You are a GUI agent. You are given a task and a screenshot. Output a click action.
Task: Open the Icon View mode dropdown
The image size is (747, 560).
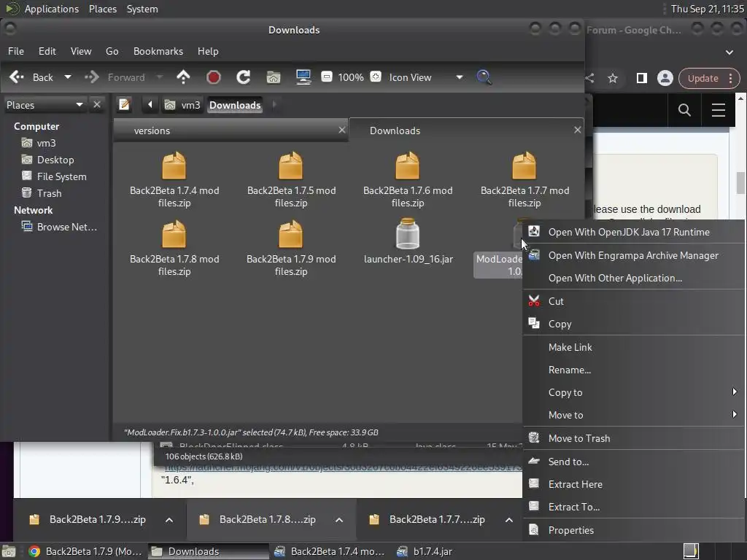[426, 77]
